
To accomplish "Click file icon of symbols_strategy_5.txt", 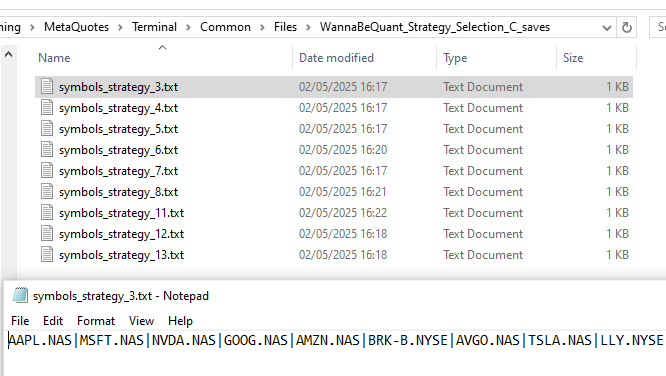I will pos(47,128).
